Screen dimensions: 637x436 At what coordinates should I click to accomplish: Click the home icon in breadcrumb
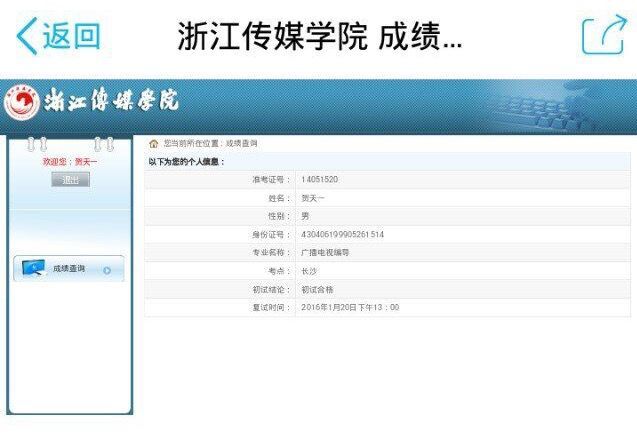pyautogui.click(x=153, y=144)
